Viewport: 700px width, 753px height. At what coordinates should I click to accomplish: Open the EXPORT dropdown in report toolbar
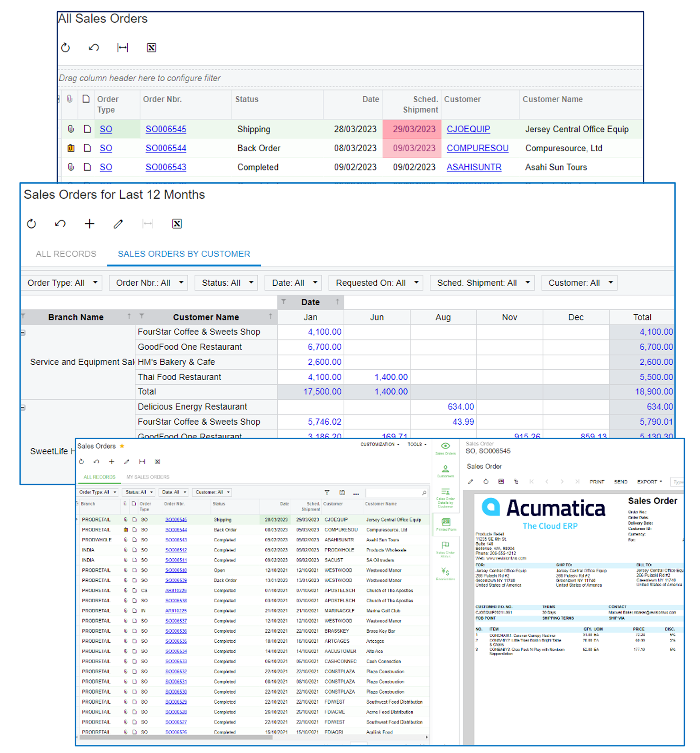click(649, 482)
